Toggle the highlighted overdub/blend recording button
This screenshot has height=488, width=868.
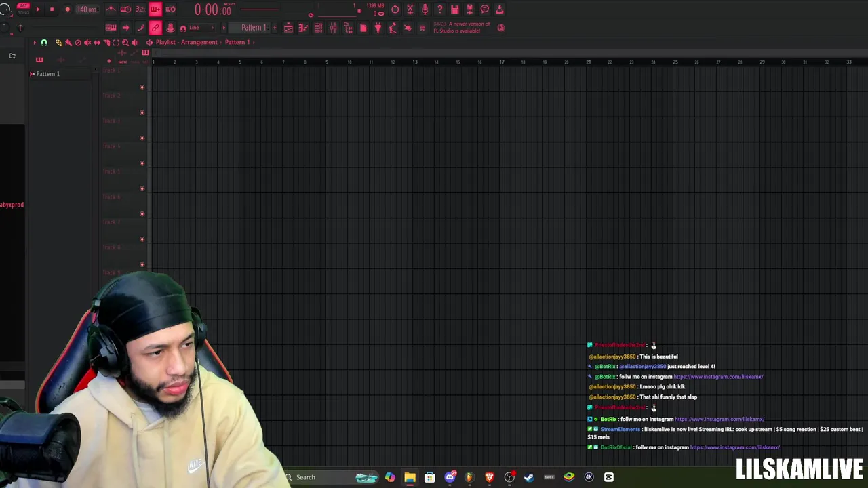(155, 9)
